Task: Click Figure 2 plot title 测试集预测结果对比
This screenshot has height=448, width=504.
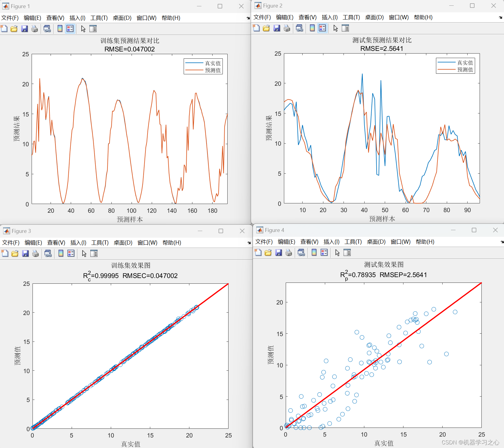Action: (x=382, y=40)
